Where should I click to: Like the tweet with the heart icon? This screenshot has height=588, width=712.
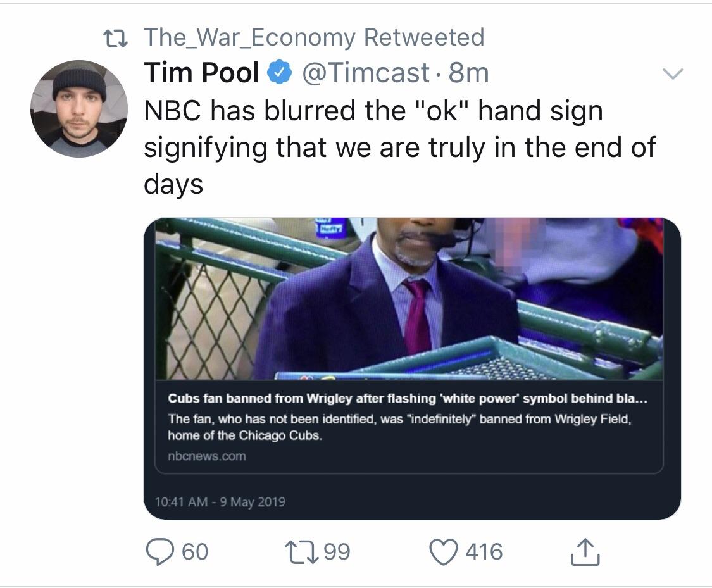[x=443, y=552]
